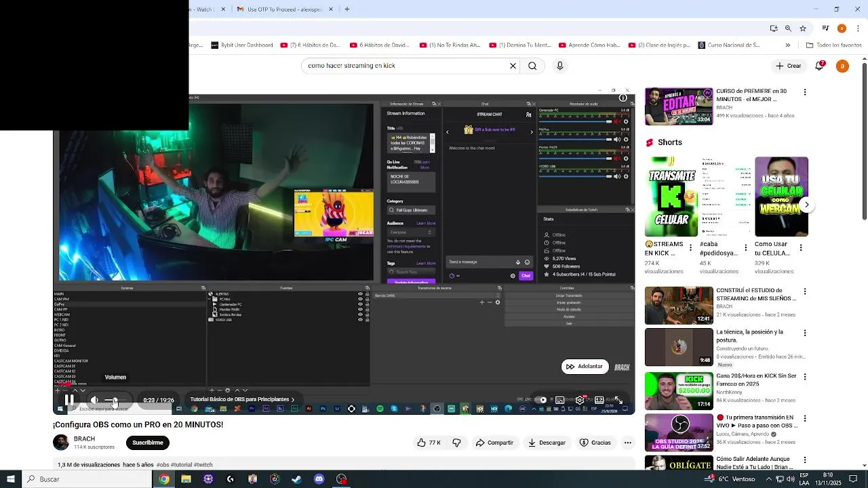Pause the YouTube video
The height and width of the screenshot is (488, 868).
tap(69, 400)
